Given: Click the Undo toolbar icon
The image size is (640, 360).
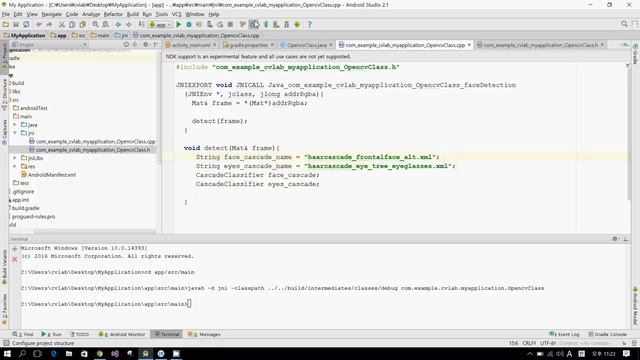Looking at the screenshot, I should click(39, 24).
